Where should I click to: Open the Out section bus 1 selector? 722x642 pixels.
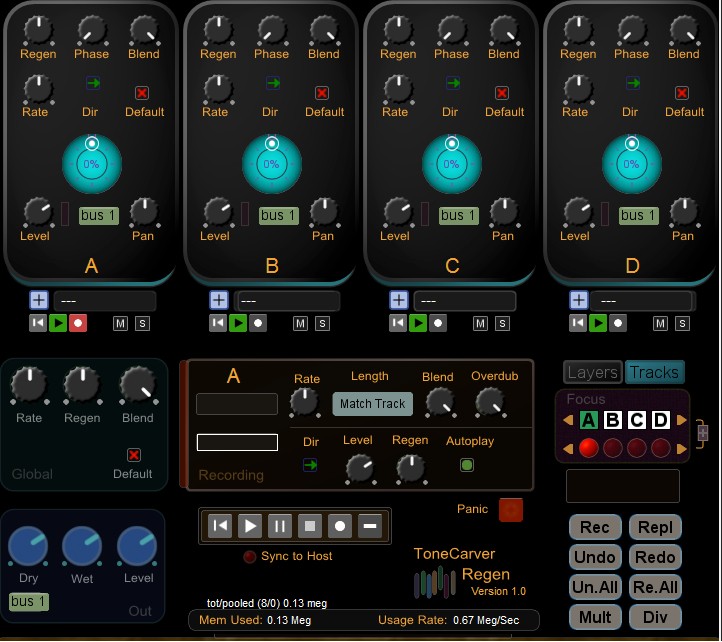point(29,602)
